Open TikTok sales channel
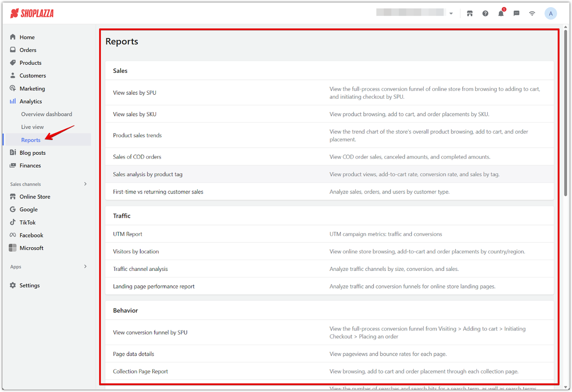The height and width of the screenshot is (392, 572). [x=27, y=222]
